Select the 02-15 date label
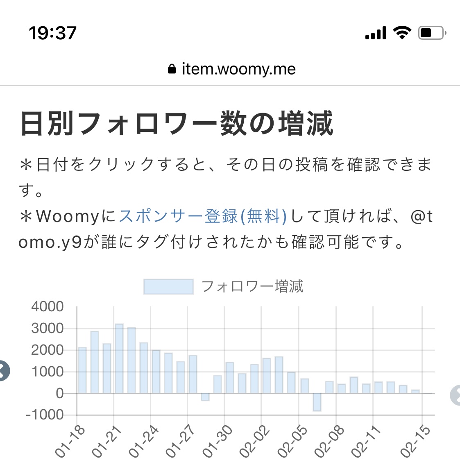460x476 pixels. [415, 442]
